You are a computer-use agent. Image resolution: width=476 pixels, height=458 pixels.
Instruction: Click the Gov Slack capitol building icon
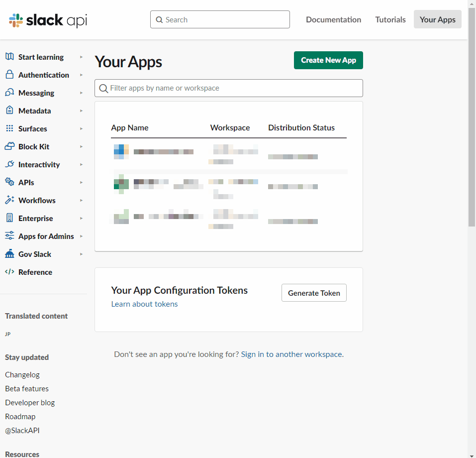9,253
